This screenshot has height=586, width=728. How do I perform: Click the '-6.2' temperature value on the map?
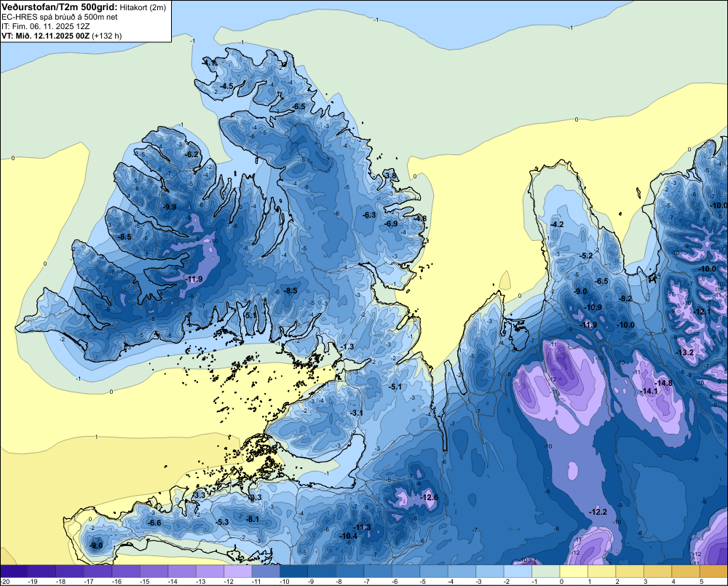[x=191, y=154]
